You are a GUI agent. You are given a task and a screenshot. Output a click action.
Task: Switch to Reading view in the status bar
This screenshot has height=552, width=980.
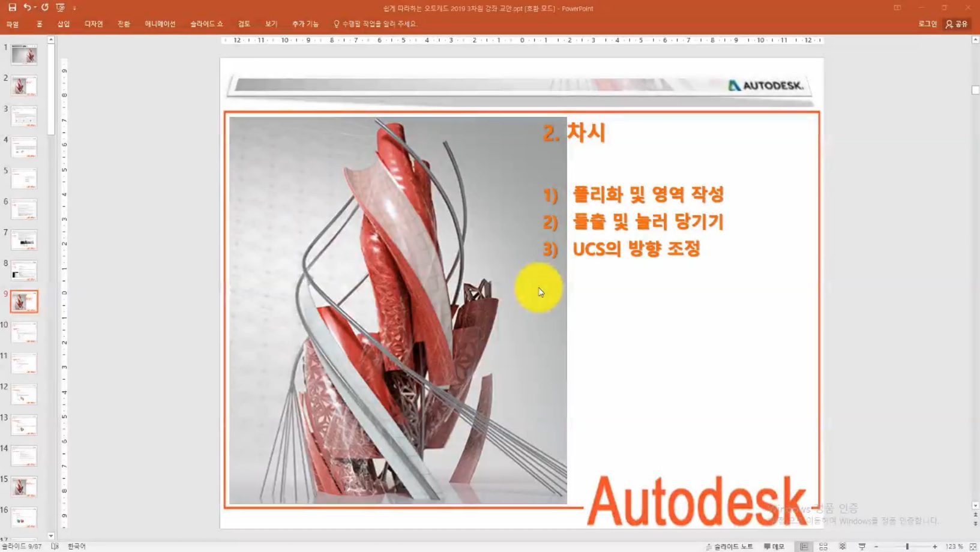pyautogui.click(x=843, y=546)
